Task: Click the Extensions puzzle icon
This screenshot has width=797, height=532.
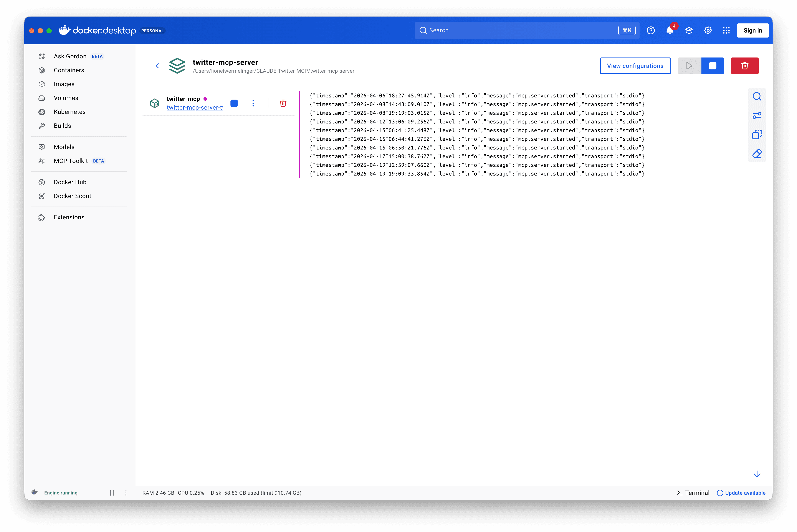Action: point(42,217)
